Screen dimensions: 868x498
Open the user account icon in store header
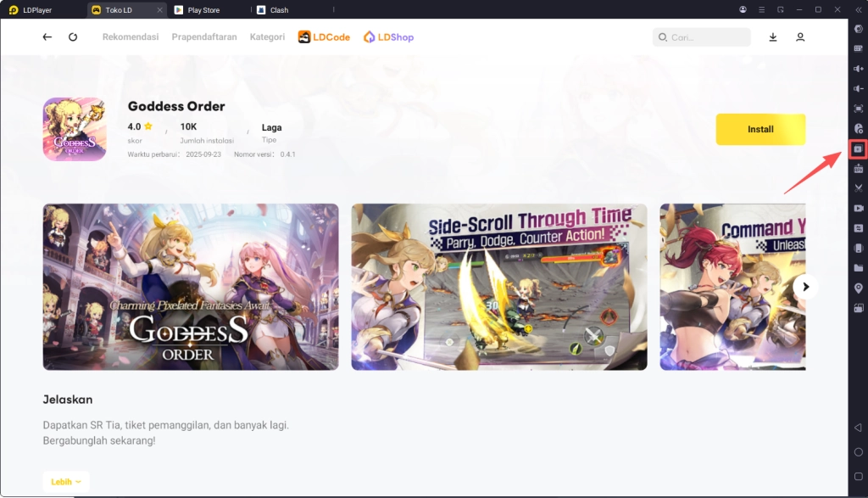(x=800, y=37)
